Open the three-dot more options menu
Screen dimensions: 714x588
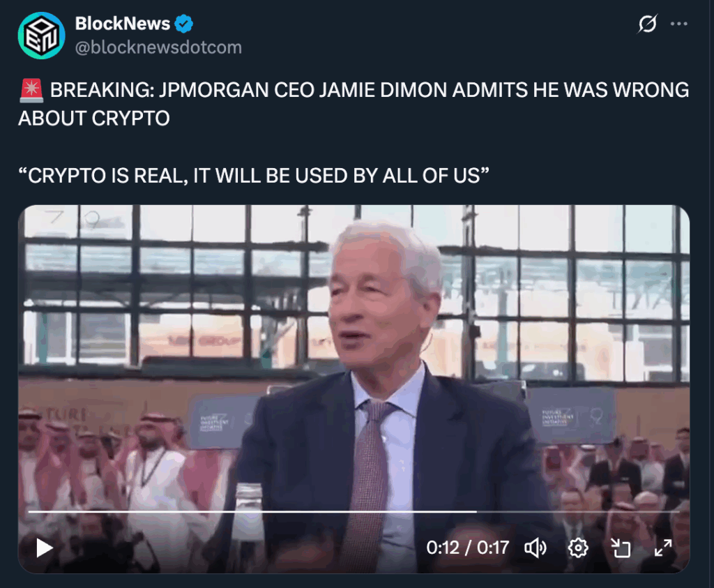[679, 24]
